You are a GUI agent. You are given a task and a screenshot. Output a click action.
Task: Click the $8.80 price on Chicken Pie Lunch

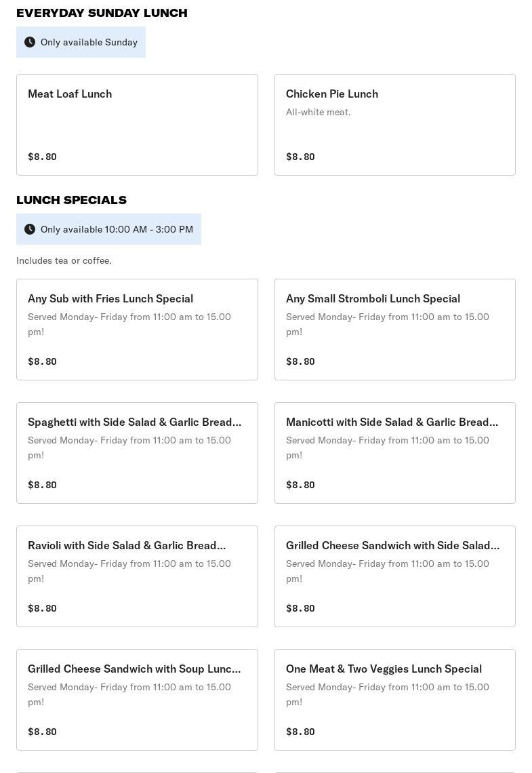[300, 157]
